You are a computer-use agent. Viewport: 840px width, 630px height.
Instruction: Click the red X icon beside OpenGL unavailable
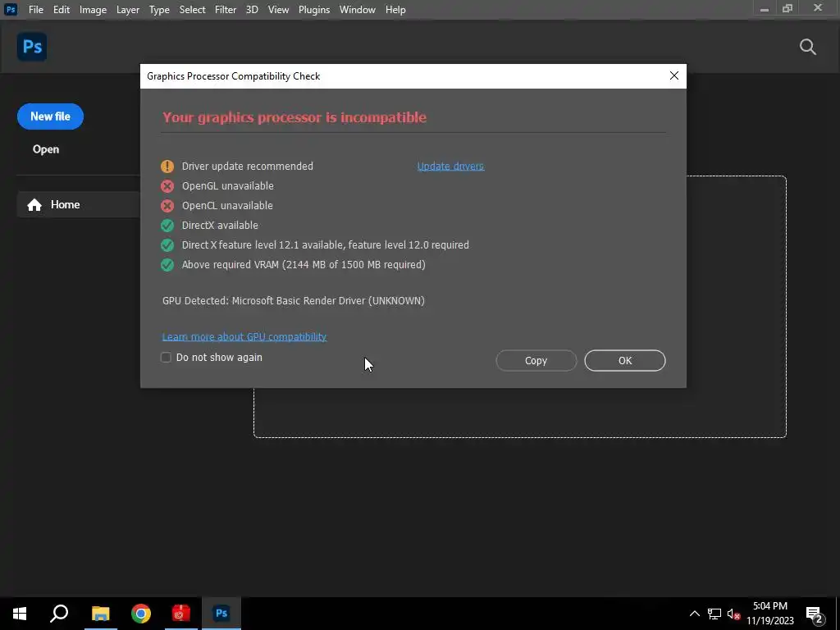tap(167, 186)
